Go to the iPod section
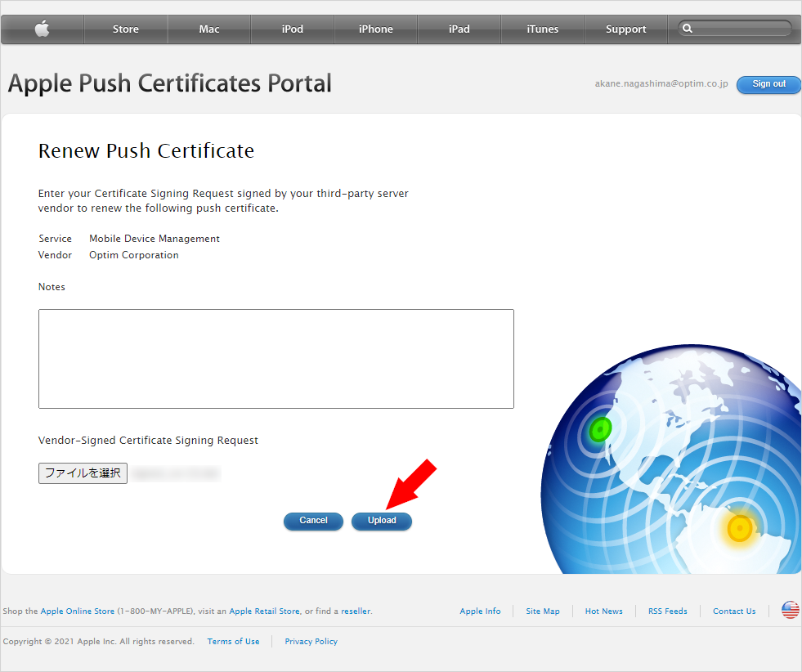This screenshot has width=802, height=672. click(292, 29)
